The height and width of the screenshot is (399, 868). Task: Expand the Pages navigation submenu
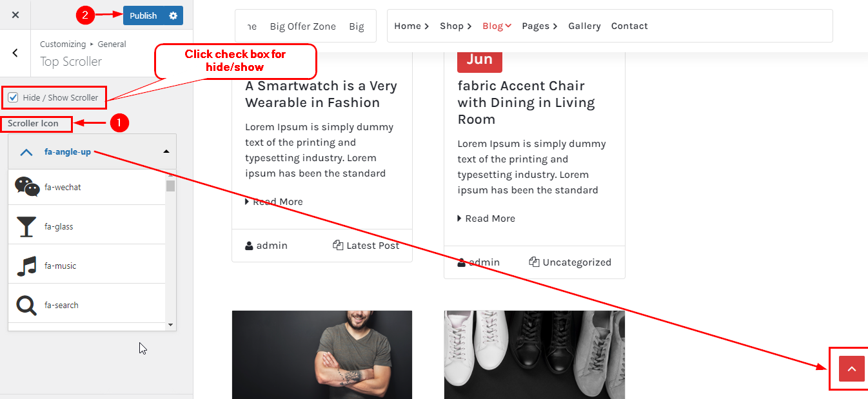(540, 26)
